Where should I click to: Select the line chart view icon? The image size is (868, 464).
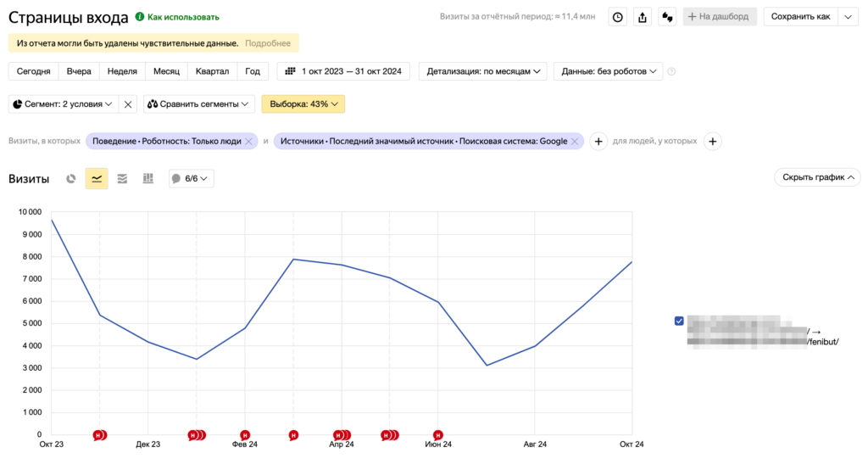coord(97,179)
